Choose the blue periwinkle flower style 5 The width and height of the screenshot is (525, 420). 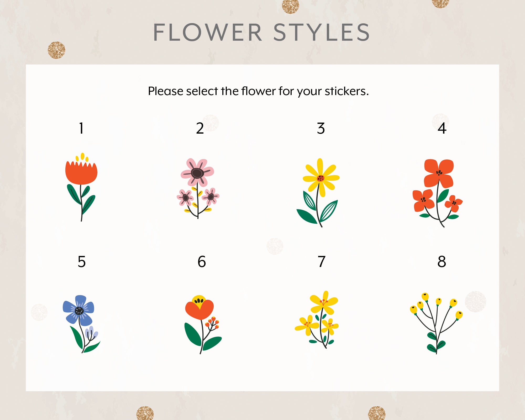pos(82,324)
